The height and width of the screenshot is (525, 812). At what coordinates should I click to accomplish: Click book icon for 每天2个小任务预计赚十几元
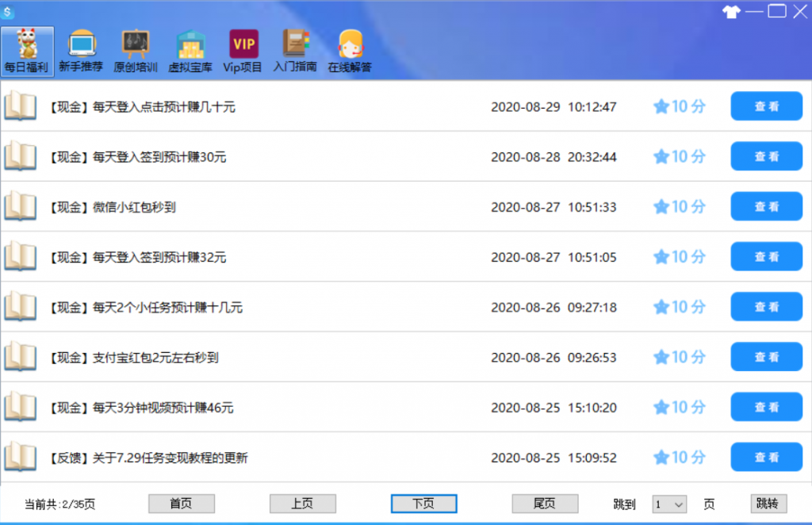click(x=20, y=307)
